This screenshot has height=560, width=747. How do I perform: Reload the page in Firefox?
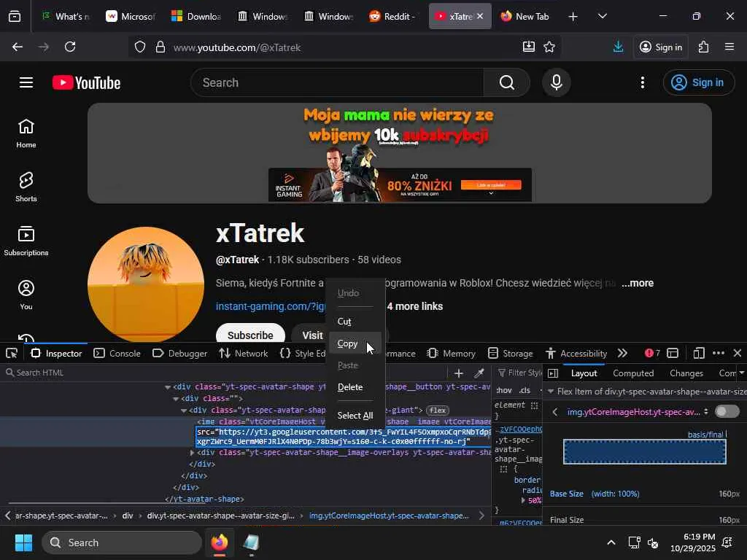[x=70, y=47]
